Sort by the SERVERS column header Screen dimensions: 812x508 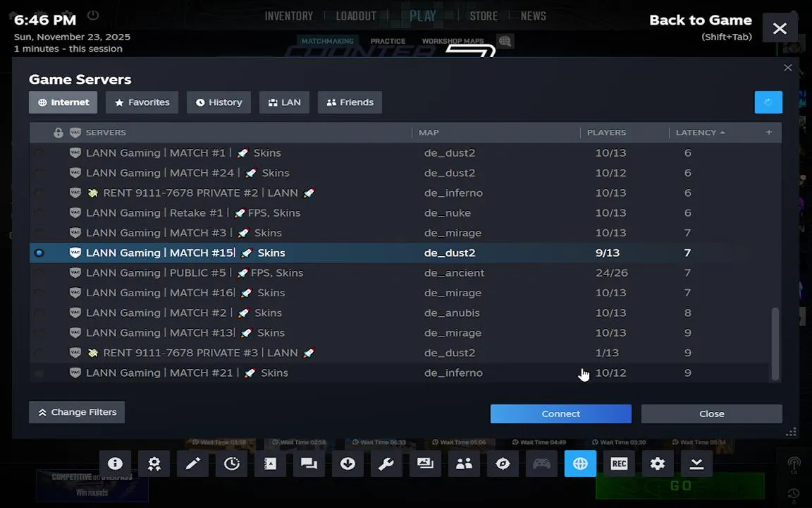[x=106, y=133]
